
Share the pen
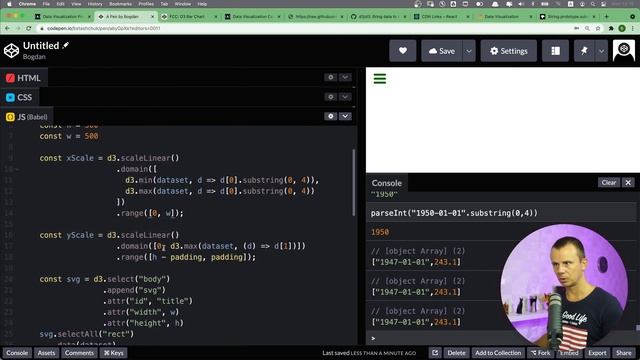(x=623, y=353)
